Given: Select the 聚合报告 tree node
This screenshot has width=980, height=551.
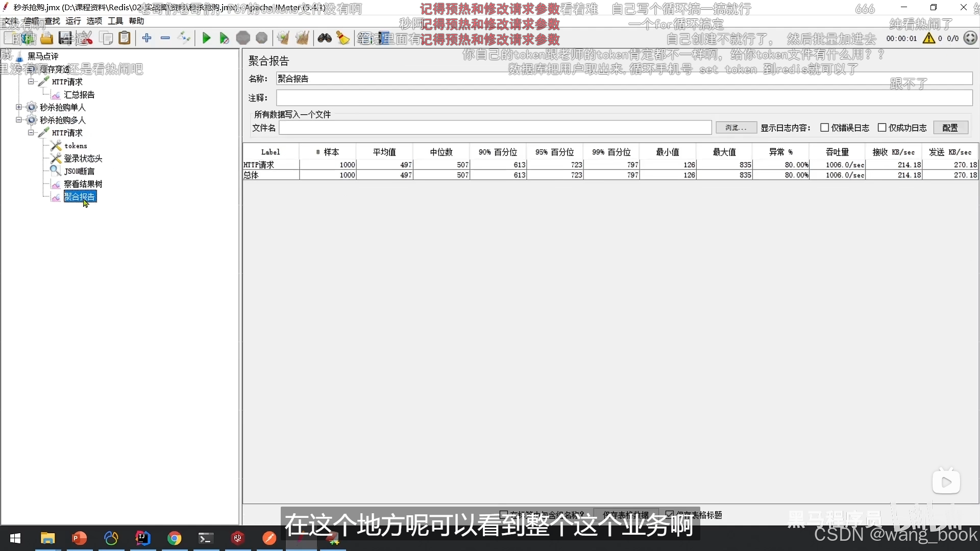Looking at the screenshot, I should tap(80, 197).
